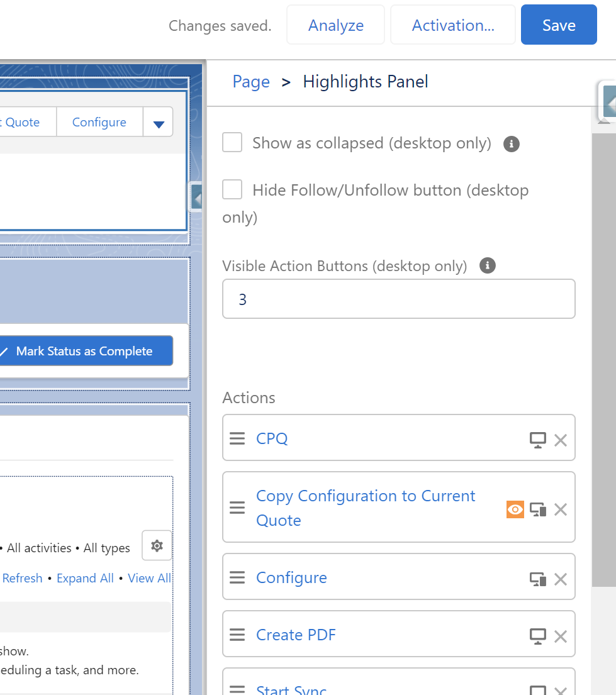Click the View All link
This screenshot has width=616, height=695.
pyautogui.click(x=150, y=578)
